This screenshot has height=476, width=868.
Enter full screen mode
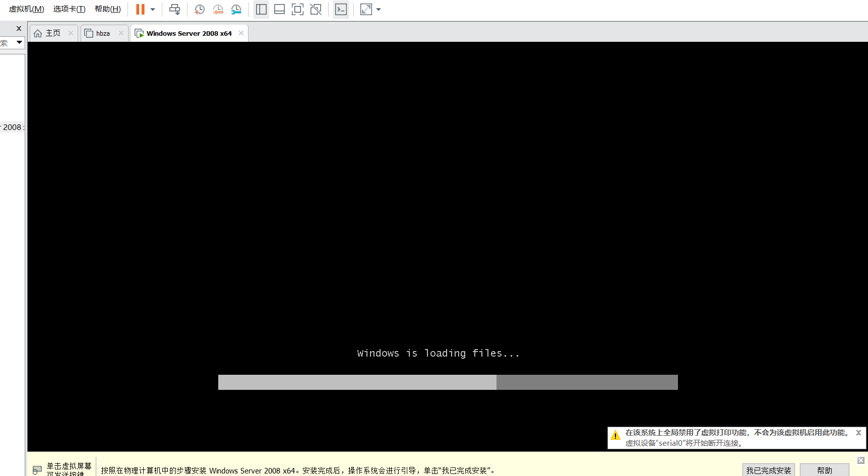297,9
